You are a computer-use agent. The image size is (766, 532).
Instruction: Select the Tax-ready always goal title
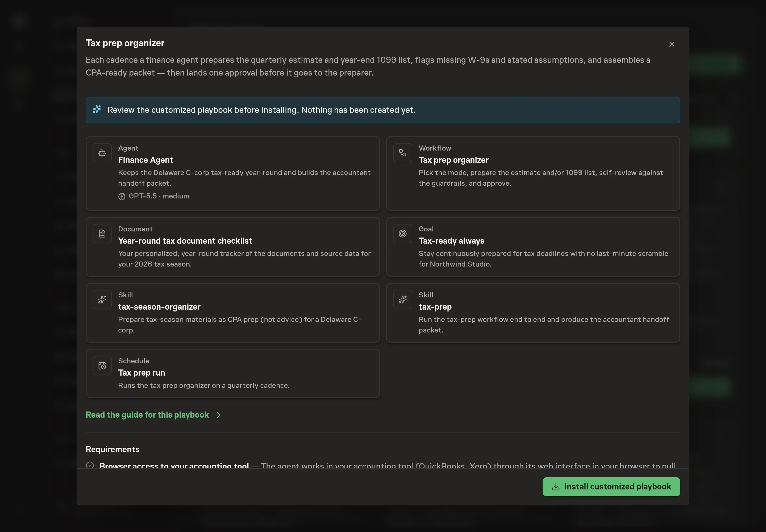451,241
